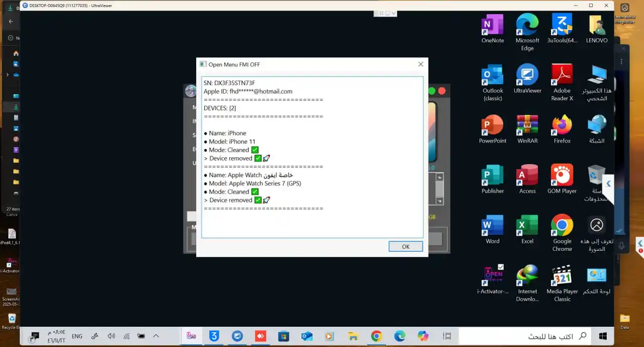Image resolution: width=644 pixels, height=347 pixels.
Task: Click the green circle in the background tool window
Action: coord(432,91)
